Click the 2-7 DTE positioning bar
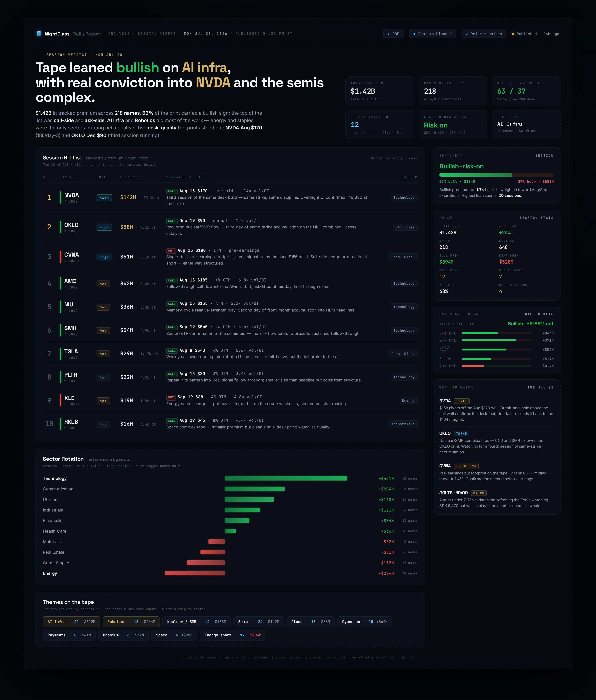The height and width of the screenshot is (700, 596). coord(496,340)
